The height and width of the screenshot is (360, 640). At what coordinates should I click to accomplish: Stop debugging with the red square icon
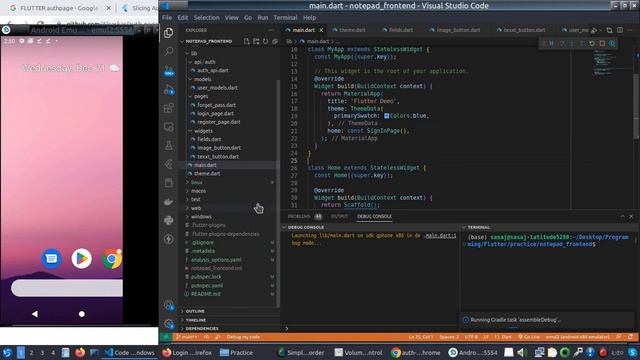pos(602,43)
